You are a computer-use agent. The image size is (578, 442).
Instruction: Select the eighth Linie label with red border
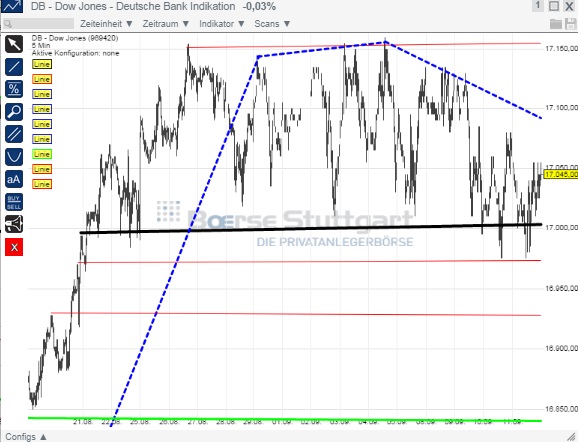click(42, 169)
